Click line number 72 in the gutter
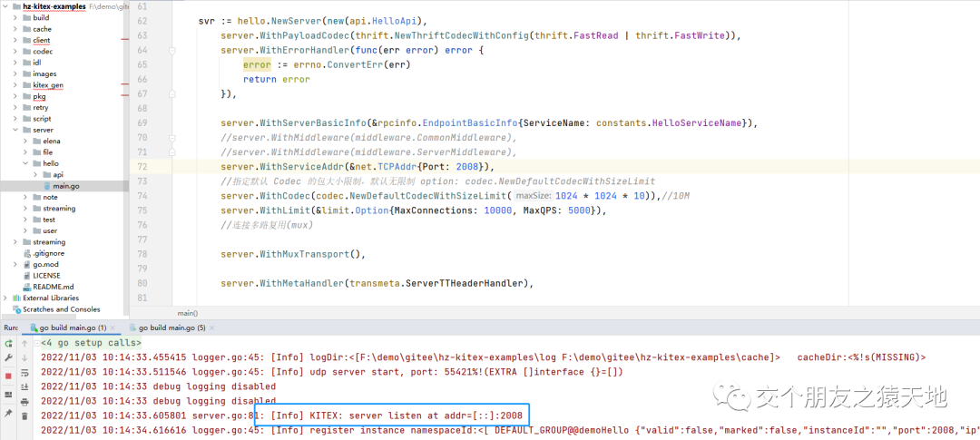The image size is (980, 440). (142, 167)
